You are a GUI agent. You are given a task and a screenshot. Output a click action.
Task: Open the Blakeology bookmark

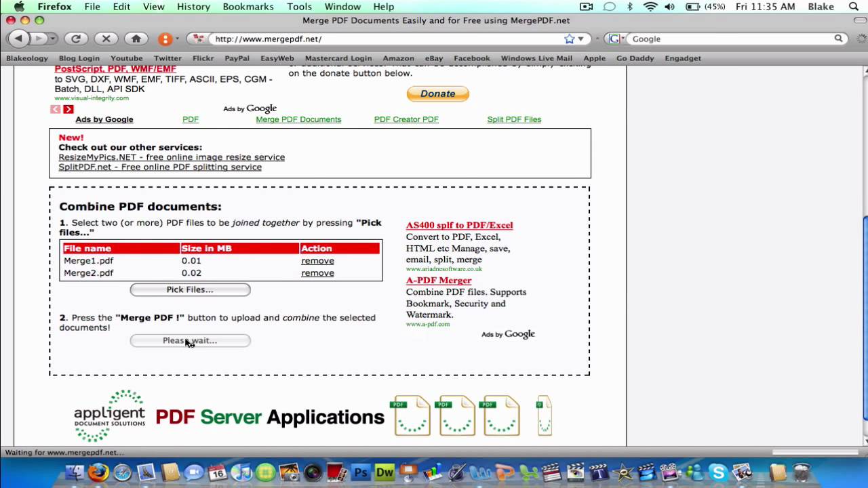[27, 58]
